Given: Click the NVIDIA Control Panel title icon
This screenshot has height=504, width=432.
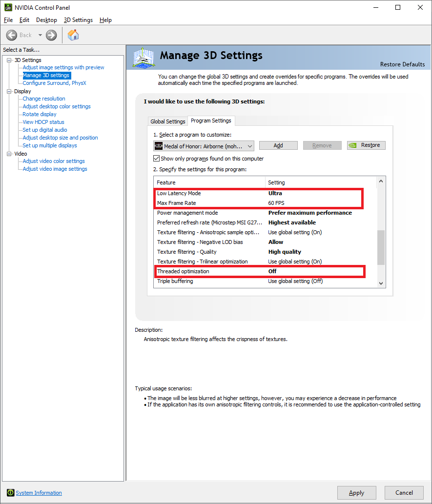Looking at the screenshot, I should pyautogui.click(x=8, y=7).
